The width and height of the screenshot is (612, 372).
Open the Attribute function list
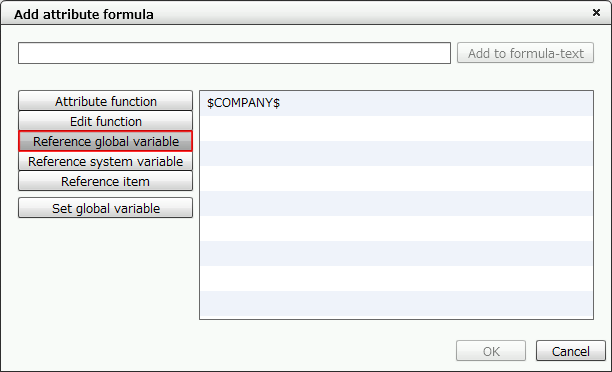click(x=105, y=101)
